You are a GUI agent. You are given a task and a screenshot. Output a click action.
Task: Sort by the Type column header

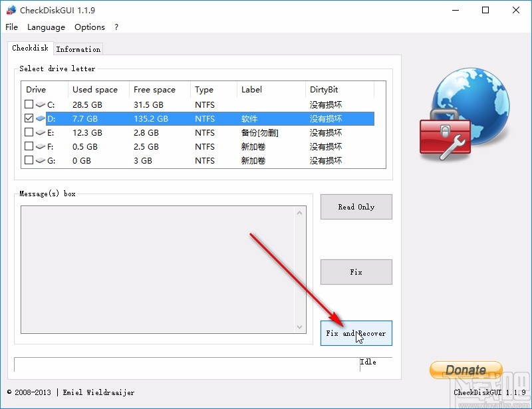coord(213,90)
